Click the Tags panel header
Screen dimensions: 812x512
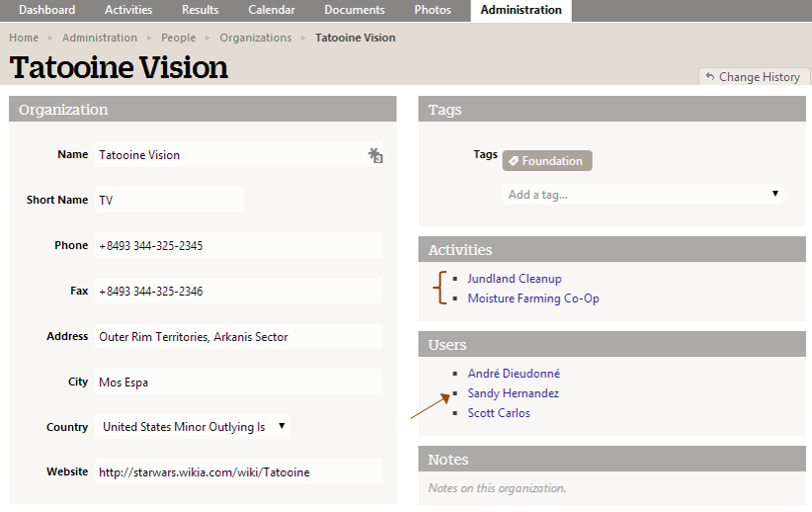611,109
